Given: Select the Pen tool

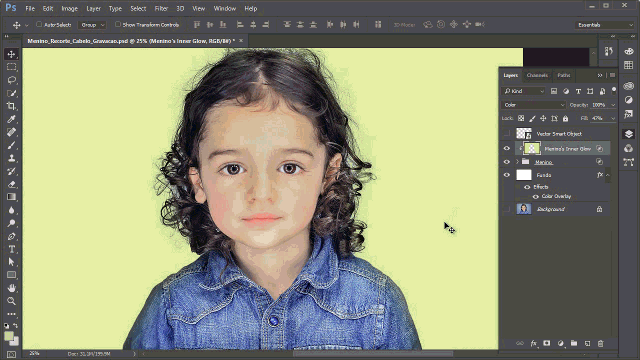Looking at the screenshot, I should coord(11,236).
